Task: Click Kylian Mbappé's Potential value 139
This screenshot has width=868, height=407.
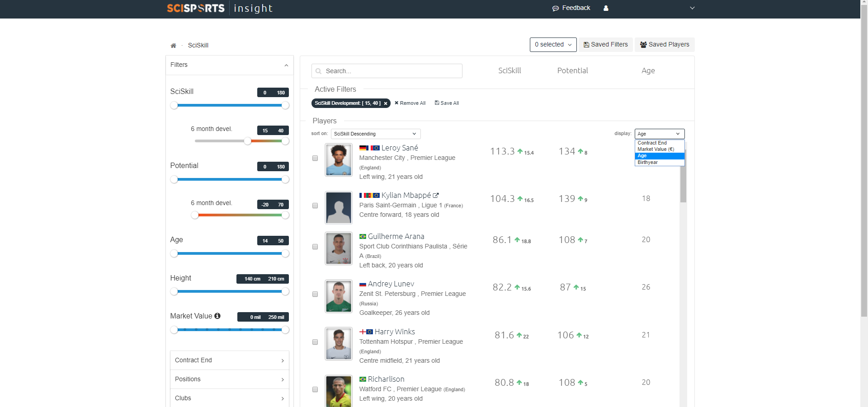Action: click(567, 199)
